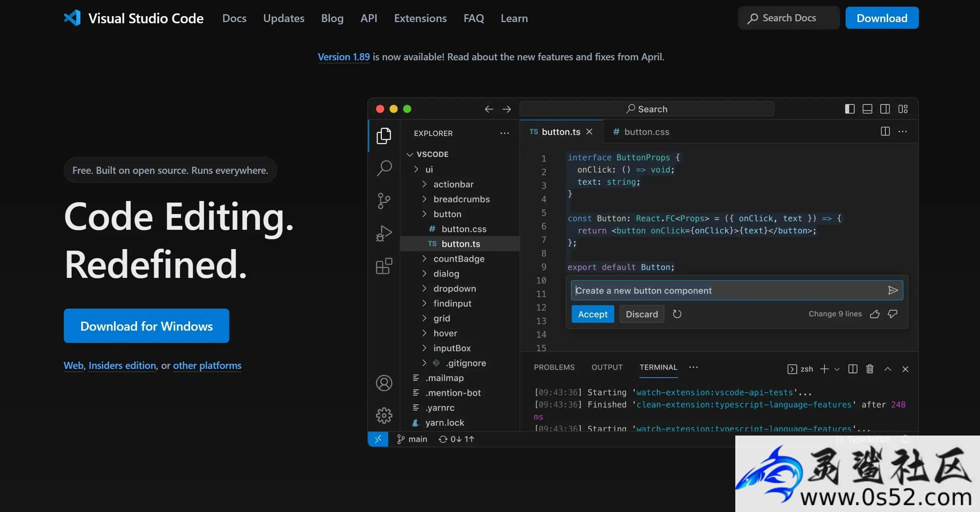980x512 pixels.
Task: Open terminal launch profile dropdown arrow
Action: pyautogui.click(x=837, y=369)
